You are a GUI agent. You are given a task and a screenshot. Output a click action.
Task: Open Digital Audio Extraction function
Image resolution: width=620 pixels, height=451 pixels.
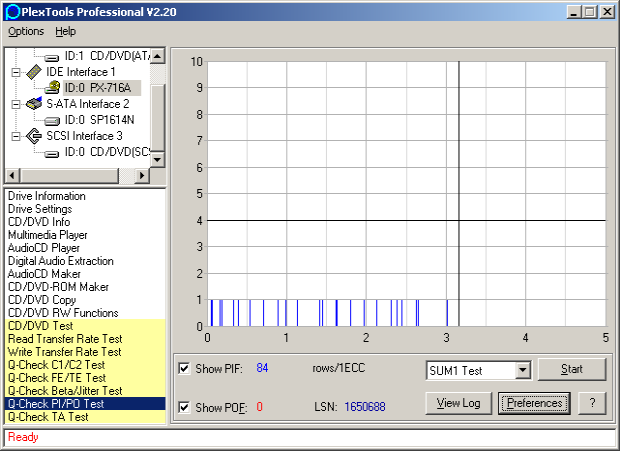pos(60,261)
